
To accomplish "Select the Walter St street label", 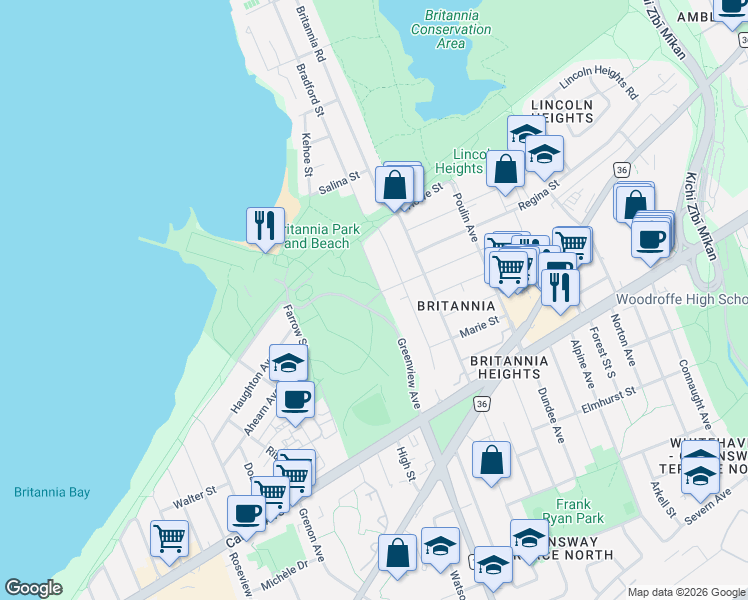I will point(194,497).
